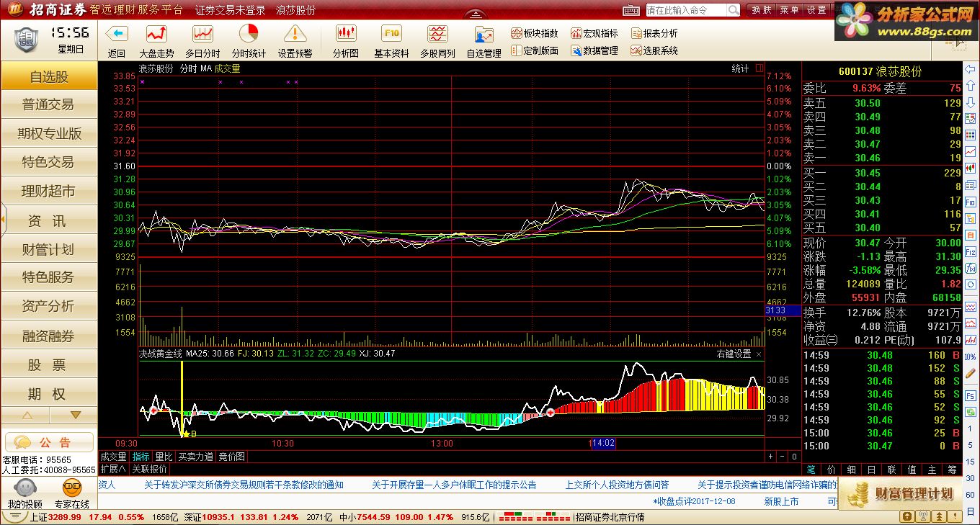Open 基本资料 F10 company info
Screen dimensions: 980x525
(391, 41)
